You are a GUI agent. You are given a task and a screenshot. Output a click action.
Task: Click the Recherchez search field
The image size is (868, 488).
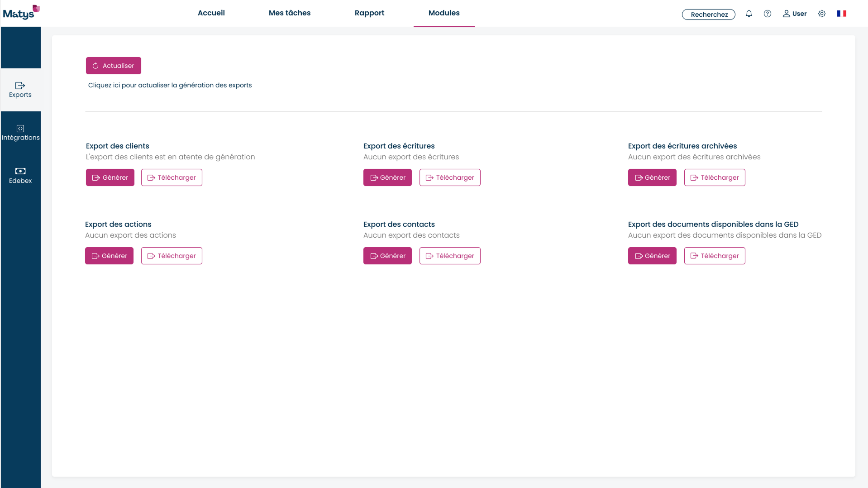[x=708, y=14]
